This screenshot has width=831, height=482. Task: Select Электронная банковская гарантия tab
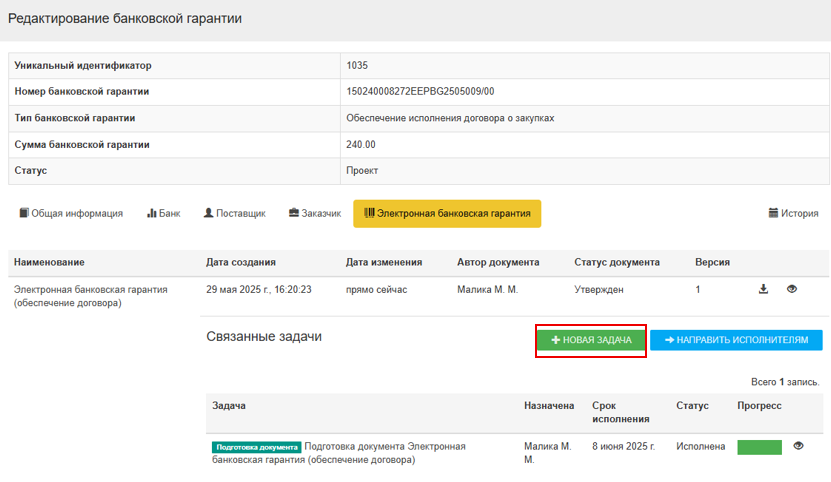pos(447,213)
